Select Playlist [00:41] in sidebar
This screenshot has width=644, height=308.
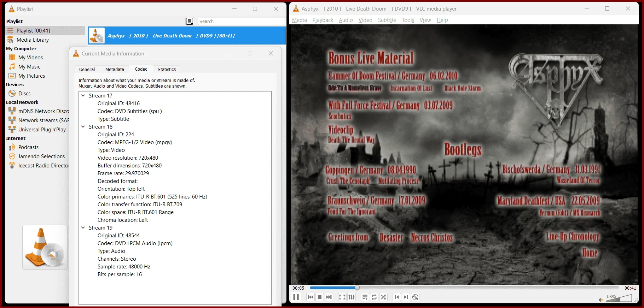pyautogui.click(x=45, y=31)
